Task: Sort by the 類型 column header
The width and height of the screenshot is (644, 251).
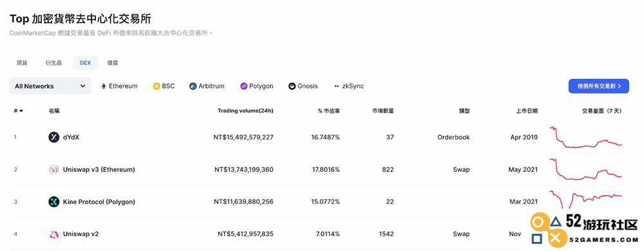Action: tap(464, 111)
